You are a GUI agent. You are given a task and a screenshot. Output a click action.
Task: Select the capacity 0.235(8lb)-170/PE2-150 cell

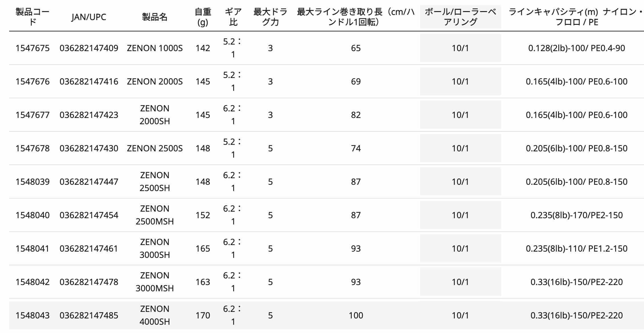click(x=577, y=215)
